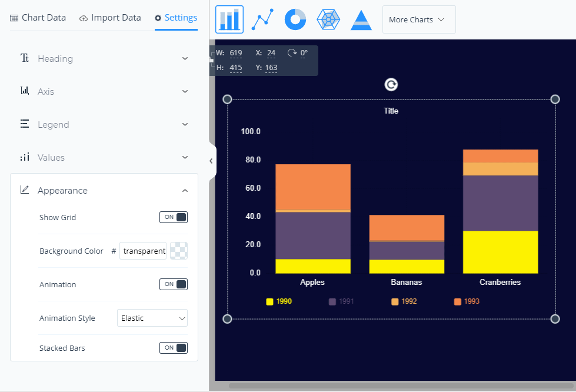Turn off the Show Grid switch
The height and width of the screenshot is (392, 576).
(174, 217)
